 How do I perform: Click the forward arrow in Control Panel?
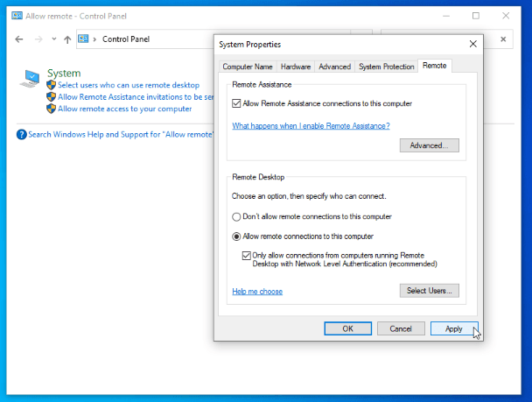tap(39, 39)
